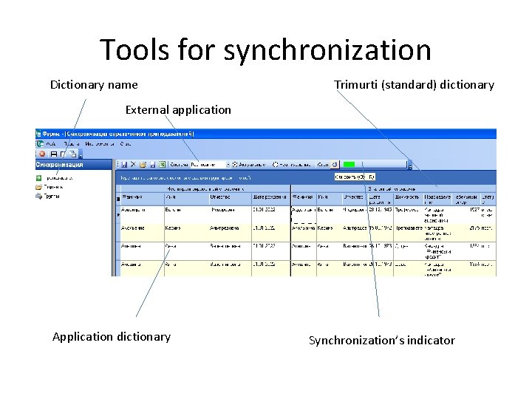Screen dimensions: 532x399
Task: Click the green Excel export icon
Action: (162, 165)
